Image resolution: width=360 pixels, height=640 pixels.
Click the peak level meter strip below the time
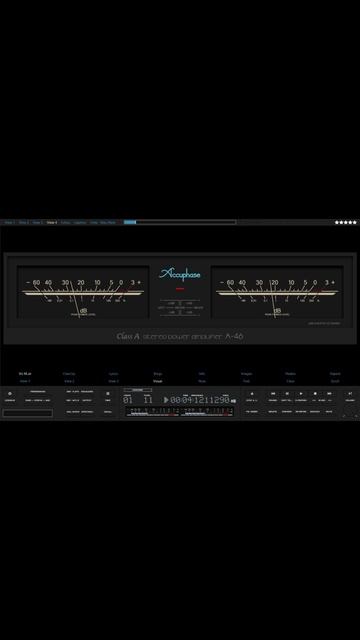point(180,411)
